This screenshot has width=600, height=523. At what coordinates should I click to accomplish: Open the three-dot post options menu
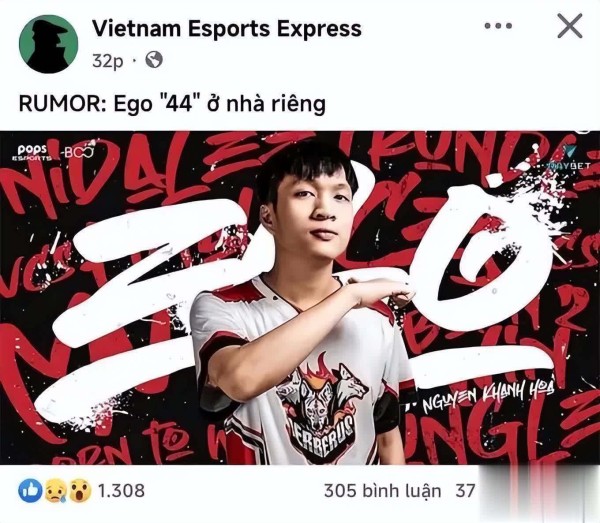pos(498,26)
